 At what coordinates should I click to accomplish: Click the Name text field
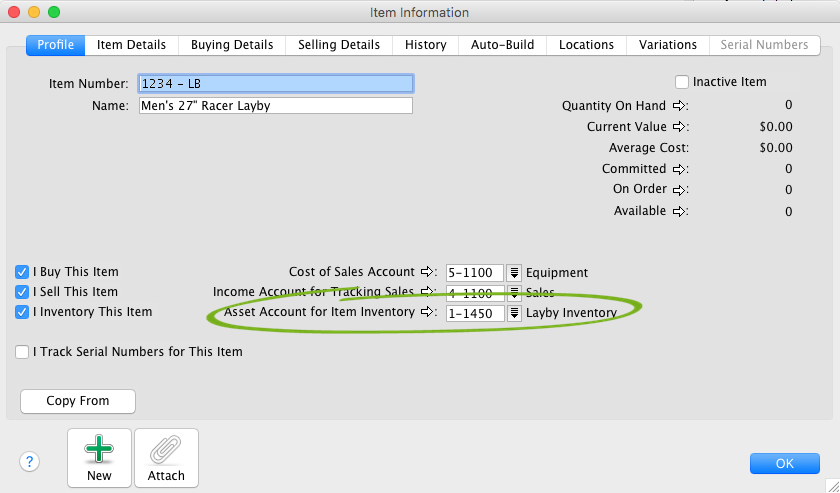coord(275,106)
